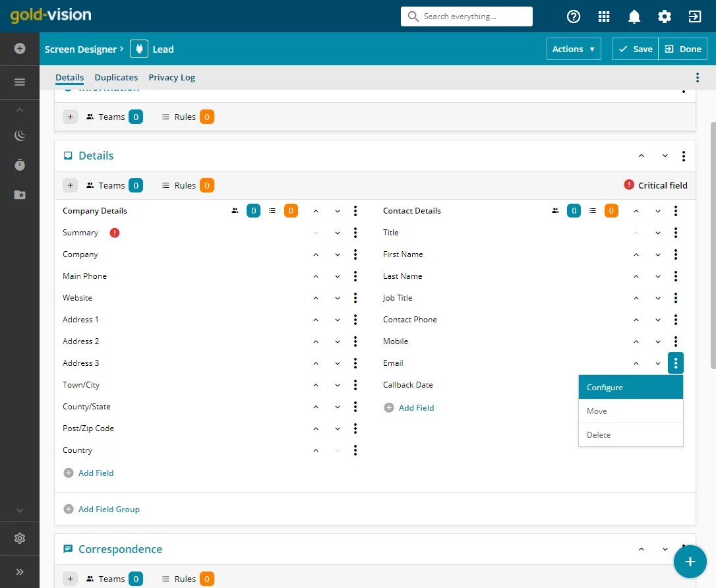Open the three-dot menu for tabs bar

pyautogui.click(x=698, y=78)
